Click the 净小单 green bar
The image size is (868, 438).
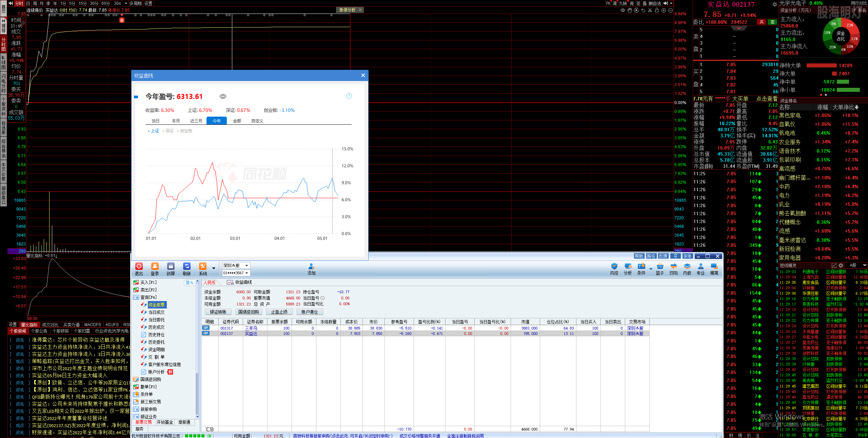pyautogui.click(x=848, y=90)
